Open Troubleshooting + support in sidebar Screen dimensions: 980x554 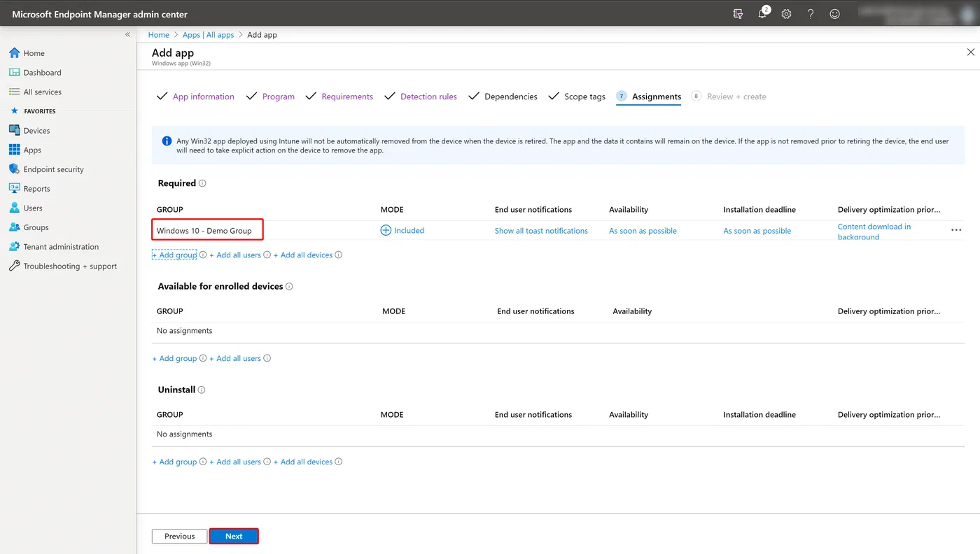(70, 267)
